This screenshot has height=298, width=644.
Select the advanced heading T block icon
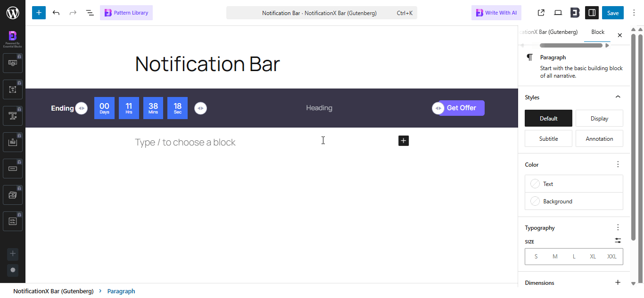tap(13, 115)
